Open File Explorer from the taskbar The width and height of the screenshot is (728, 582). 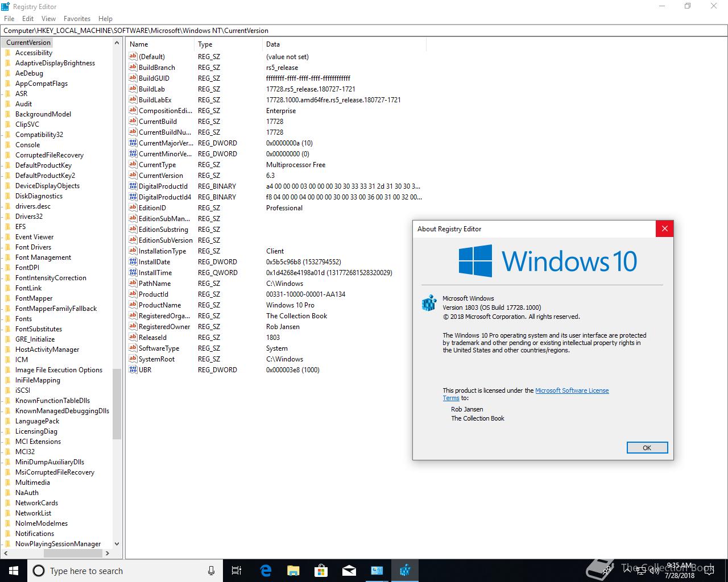tap(293, 571)
